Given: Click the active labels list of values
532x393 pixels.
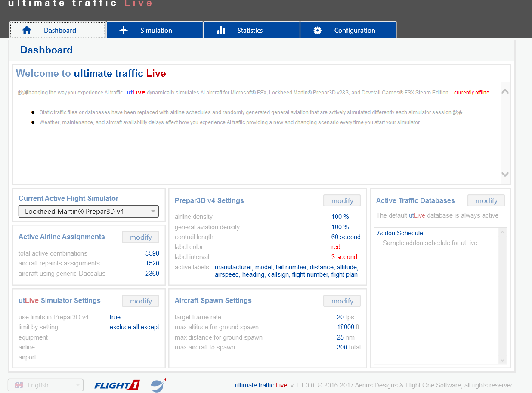Looking at the screenshot, I should [x=287, y=271].
